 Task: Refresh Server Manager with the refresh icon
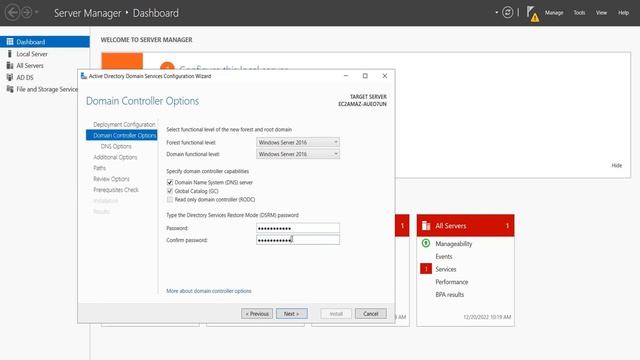pyautogui.click(x=507, y=13)
